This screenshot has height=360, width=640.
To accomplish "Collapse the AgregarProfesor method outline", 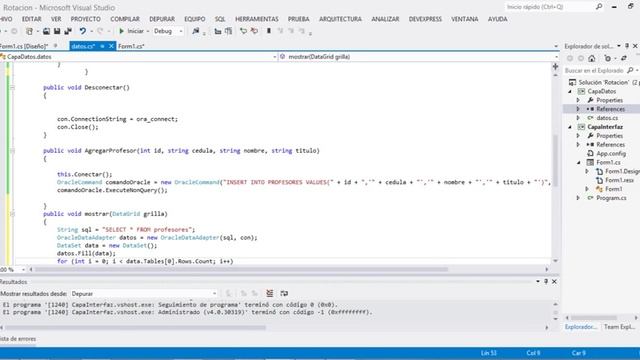I will (x=12, y=151).
